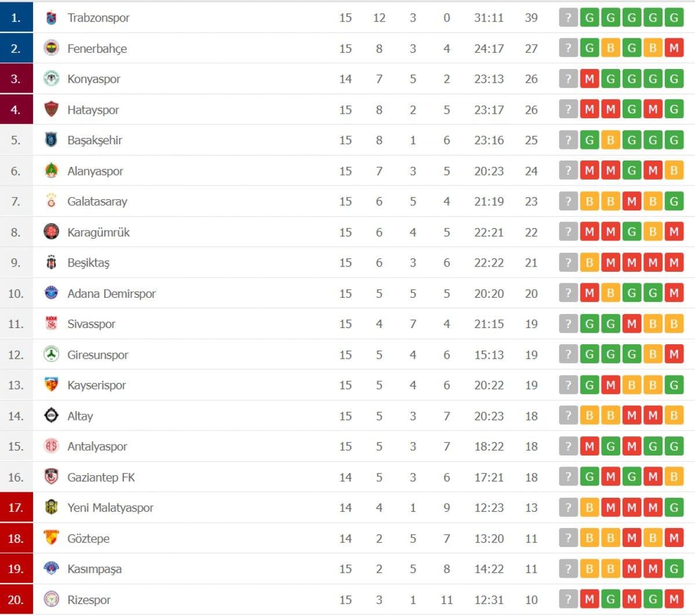695x616 pixels.
Task: Click the blue rank 1 position badge
Action: click(16, 18)
